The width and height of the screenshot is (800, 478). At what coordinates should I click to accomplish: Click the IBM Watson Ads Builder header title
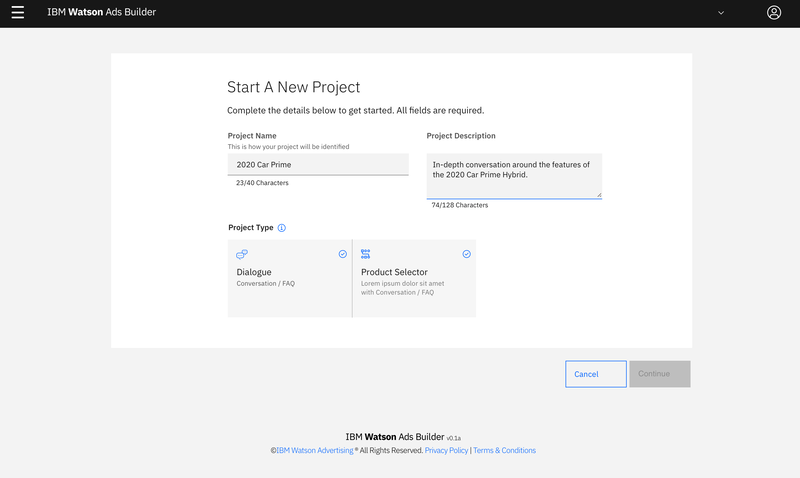pyautogui.click(x=102, y=12)
